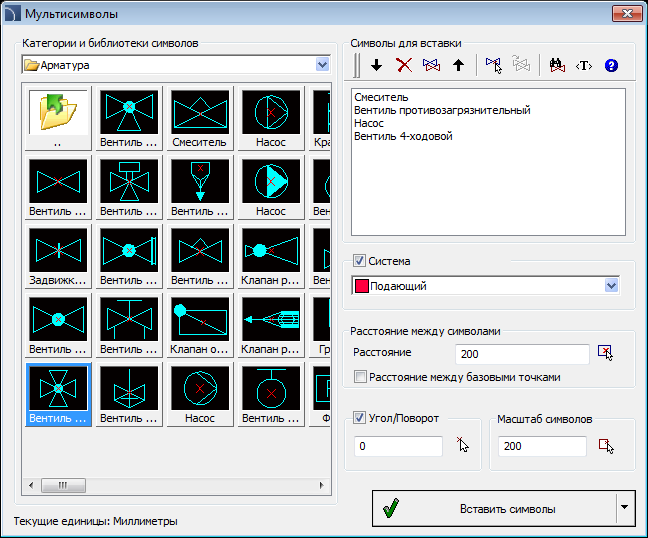Screen dimensions: 648x538
Task: Click the Масштаб символов value field
Action: (x=542, y=446)
